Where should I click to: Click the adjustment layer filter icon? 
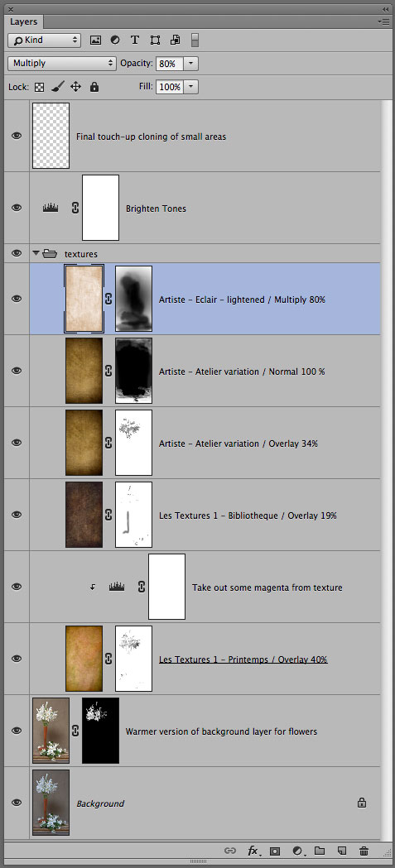pos(115,41)
